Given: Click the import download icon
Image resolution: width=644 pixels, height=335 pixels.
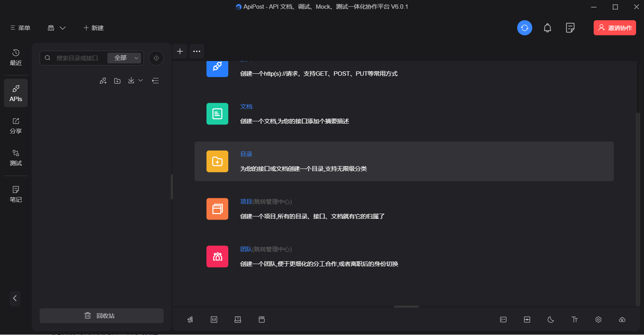Looking at the screenshot, I should [x=131, y=80].
